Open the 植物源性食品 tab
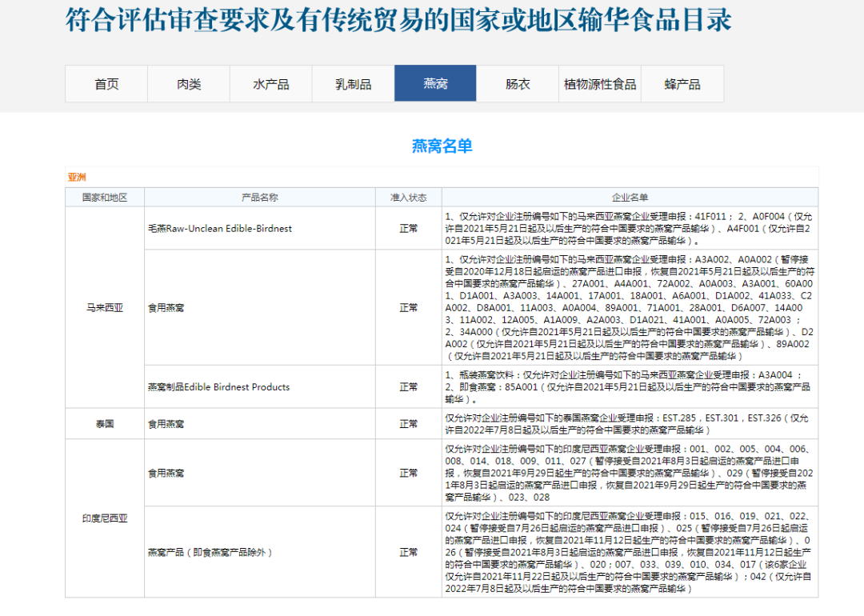This screenshot has height=616, width=864. [x=599, y=84]
